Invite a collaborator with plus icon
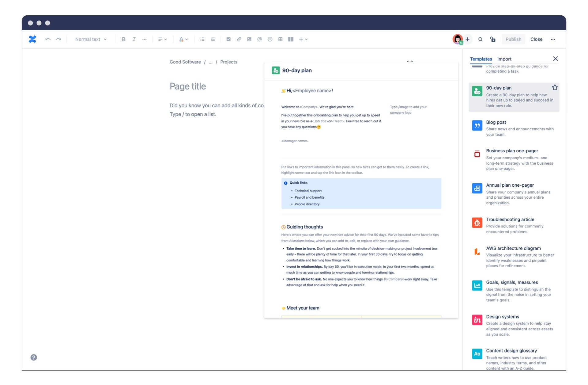588x385 pixels. 468,39
